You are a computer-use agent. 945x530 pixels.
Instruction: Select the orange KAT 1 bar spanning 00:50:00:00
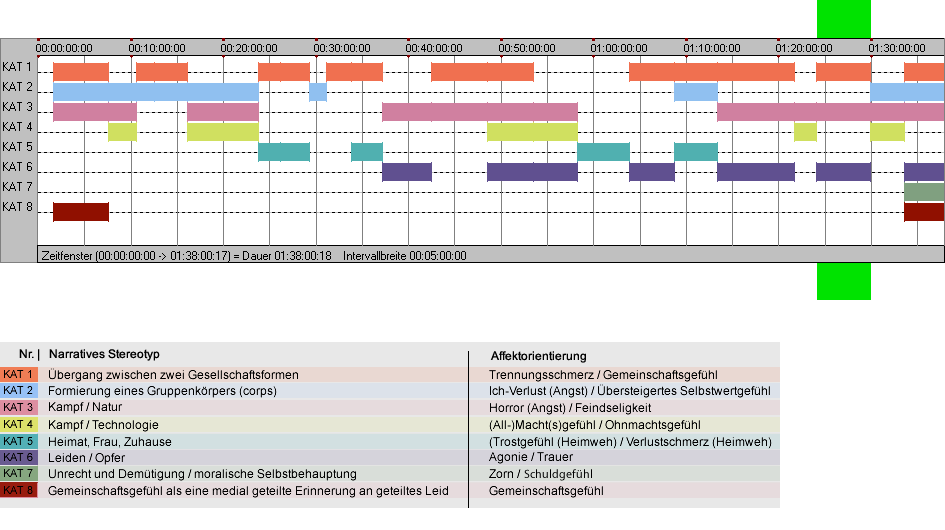click(x=482, y=72)
